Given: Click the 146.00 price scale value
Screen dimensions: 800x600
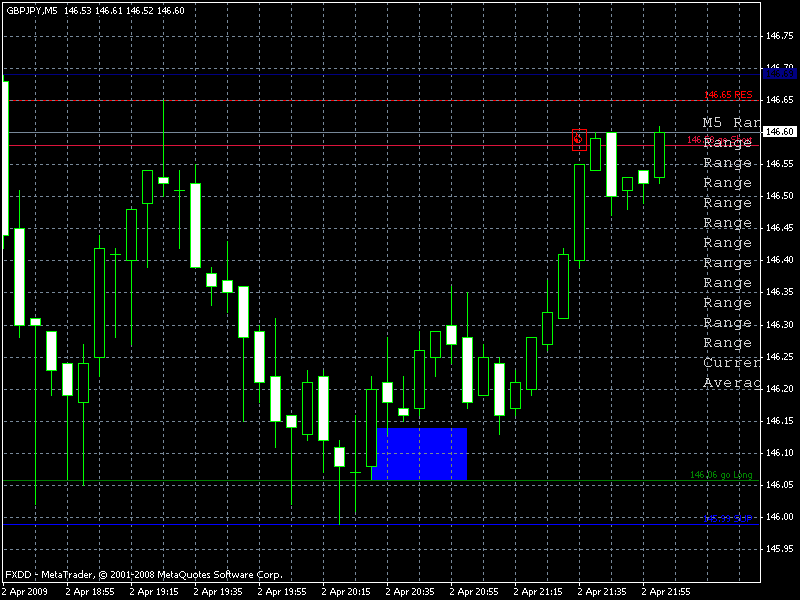Looking at the screenshot, I should click(x=780, y=517).
